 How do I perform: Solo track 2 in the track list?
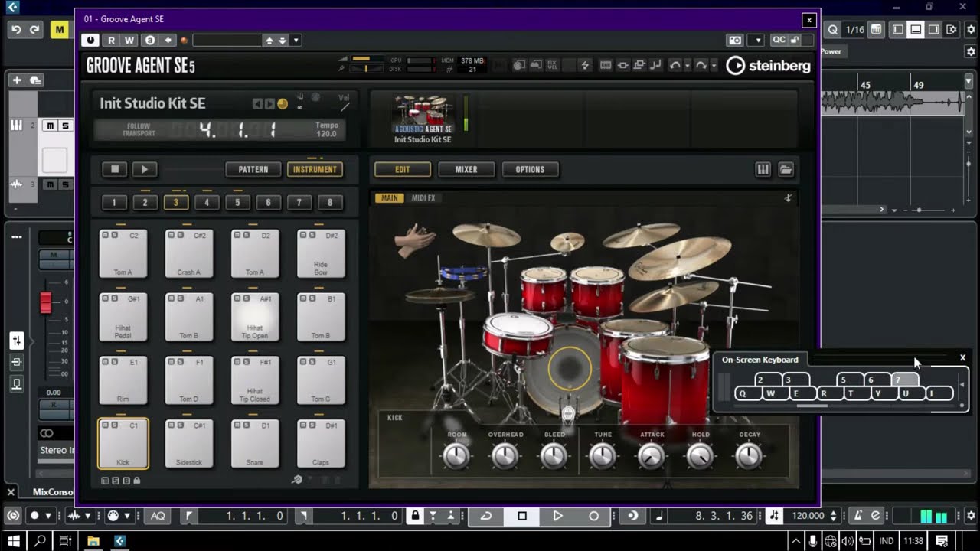[x=65, y=126]
